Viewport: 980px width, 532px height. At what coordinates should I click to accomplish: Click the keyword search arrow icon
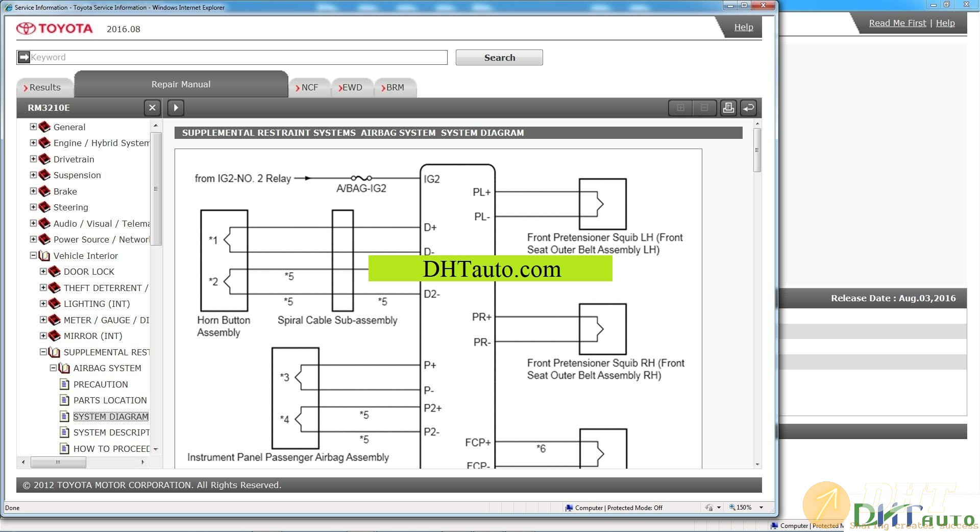pyautogui.click(x=23, y=57)
